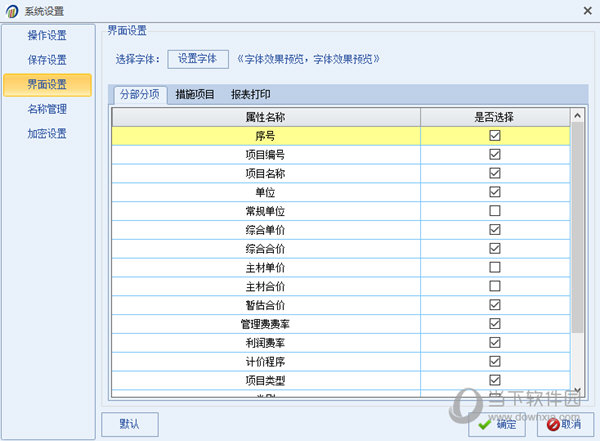Click the 取消 button
This screenshot has height=441, width=600.
coord(562,424)
